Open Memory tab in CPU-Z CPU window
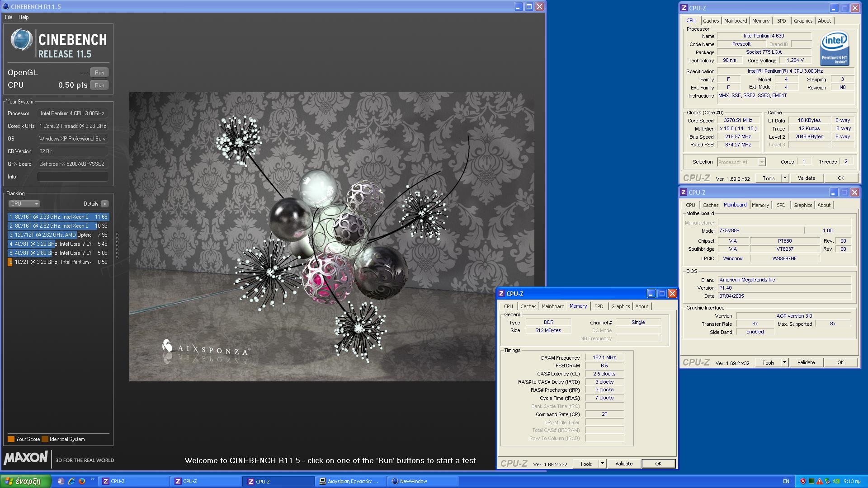 [x=760, y=21]
